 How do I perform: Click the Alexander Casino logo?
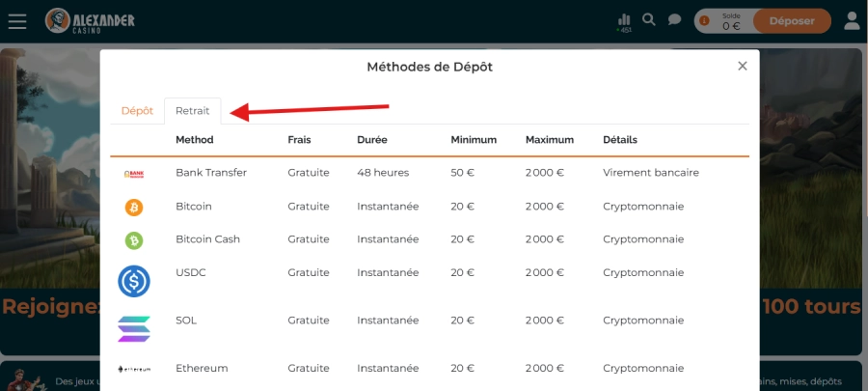[x=90, y=20]
